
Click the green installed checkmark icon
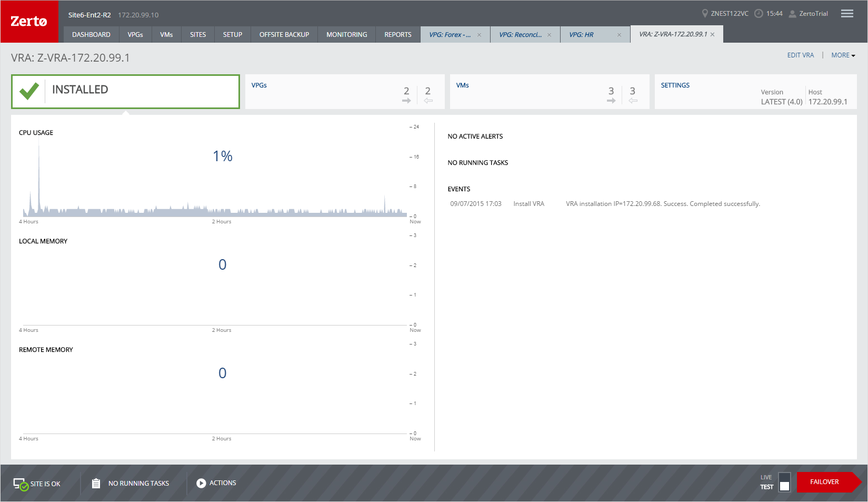tap(29, 91)
